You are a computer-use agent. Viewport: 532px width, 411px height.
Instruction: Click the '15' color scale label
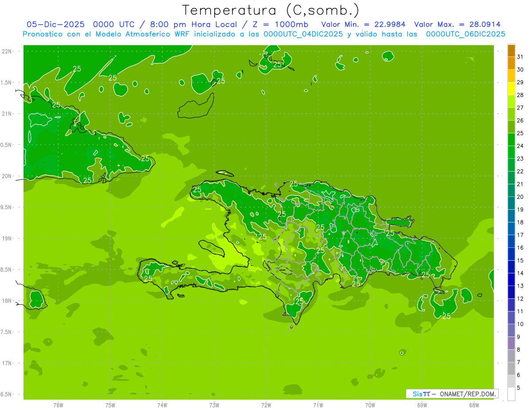tap(520, 261)
